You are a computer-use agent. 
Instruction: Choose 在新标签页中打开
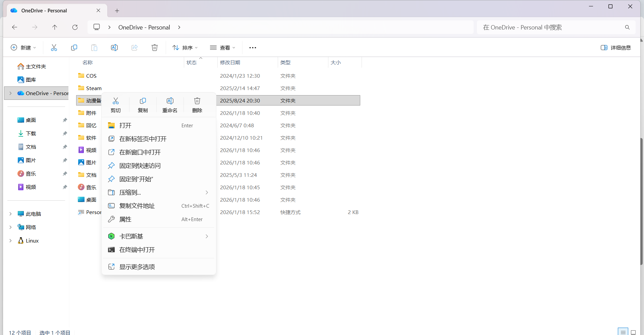(159, 139)
